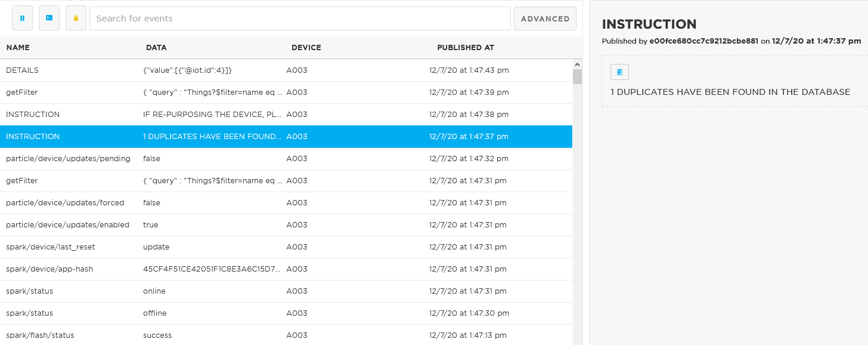Select spark/status offline event
868x345 pixels.
pos(286,313)
